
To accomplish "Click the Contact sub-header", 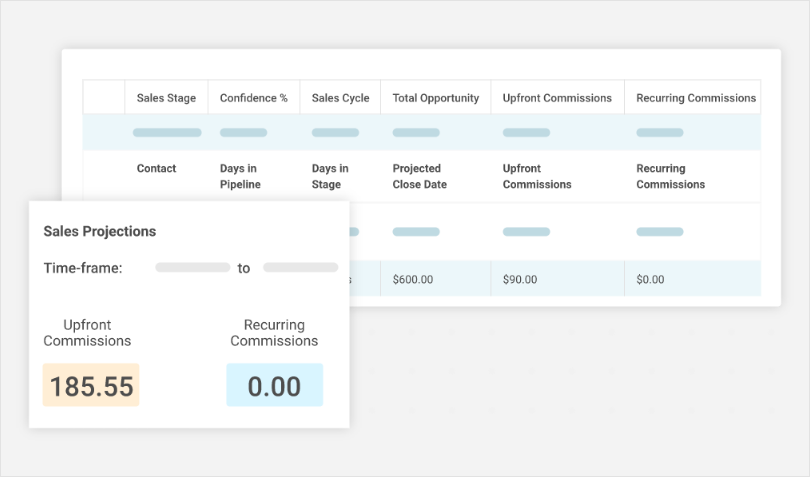I will click(156, 168).
